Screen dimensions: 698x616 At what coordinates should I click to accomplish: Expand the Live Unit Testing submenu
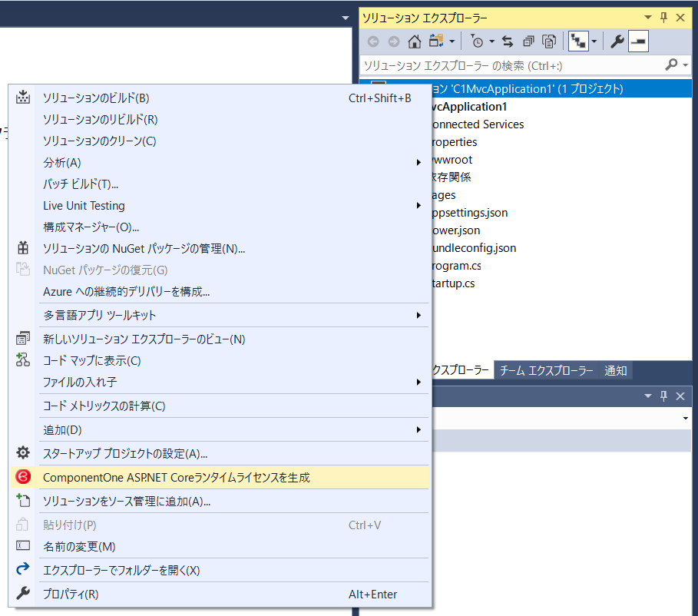[220, 205]
